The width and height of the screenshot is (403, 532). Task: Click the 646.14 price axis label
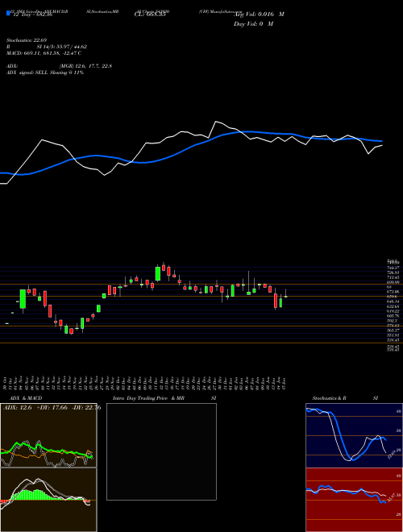(x=393, y=301)
